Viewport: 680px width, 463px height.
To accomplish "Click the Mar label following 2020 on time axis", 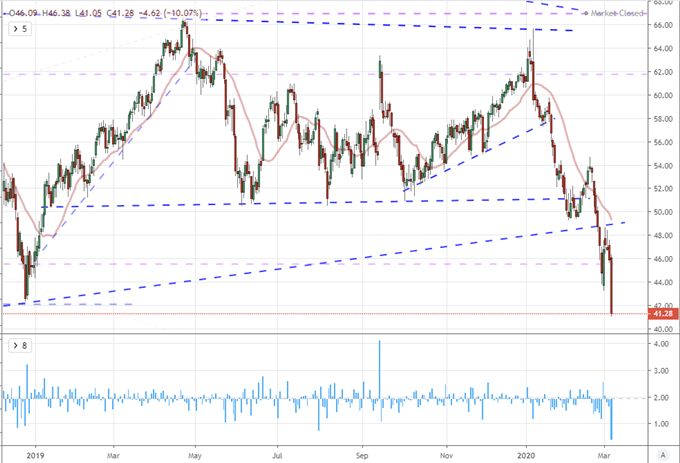I will tap(604, 456).
